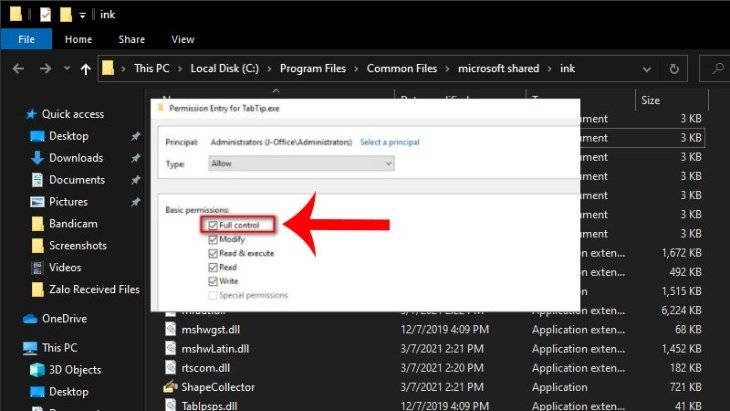Switch to the Home ribbon tab

click(x=78, y=39)
